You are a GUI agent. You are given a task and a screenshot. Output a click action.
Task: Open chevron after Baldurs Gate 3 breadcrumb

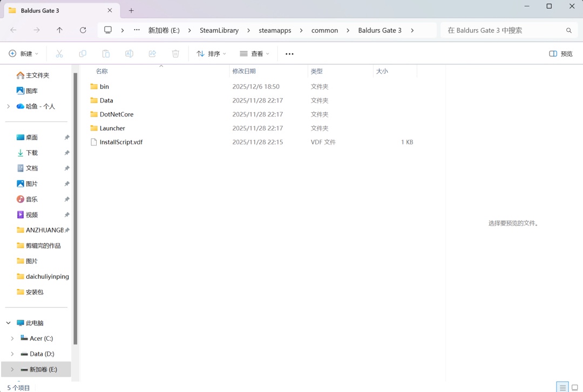click(412, 31)
